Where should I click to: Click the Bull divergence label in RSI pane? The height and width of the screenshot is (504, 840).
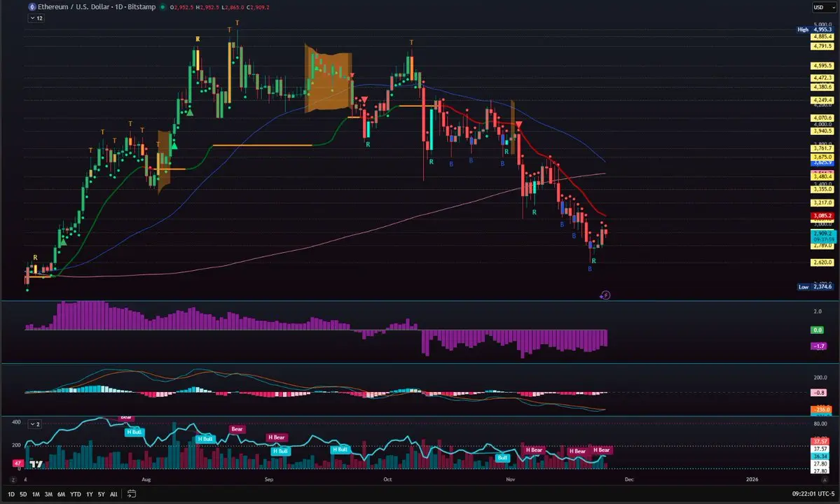click(x=502, y=458)
